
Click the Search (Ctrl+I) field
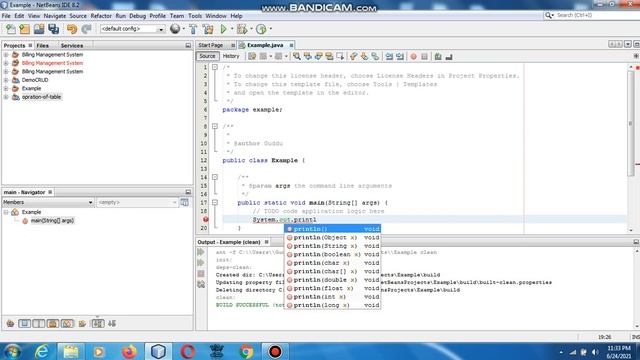[x=594, y=15]
